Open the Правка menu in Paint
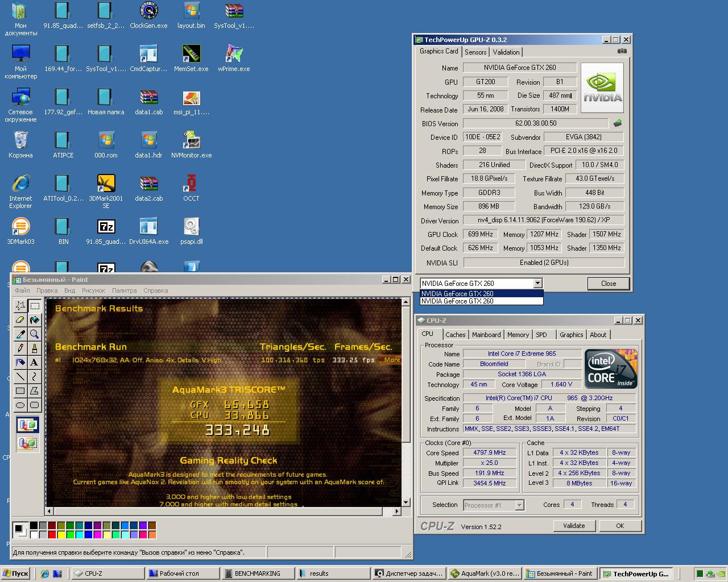This screenshot has width=728, height=582. point(47,290)
